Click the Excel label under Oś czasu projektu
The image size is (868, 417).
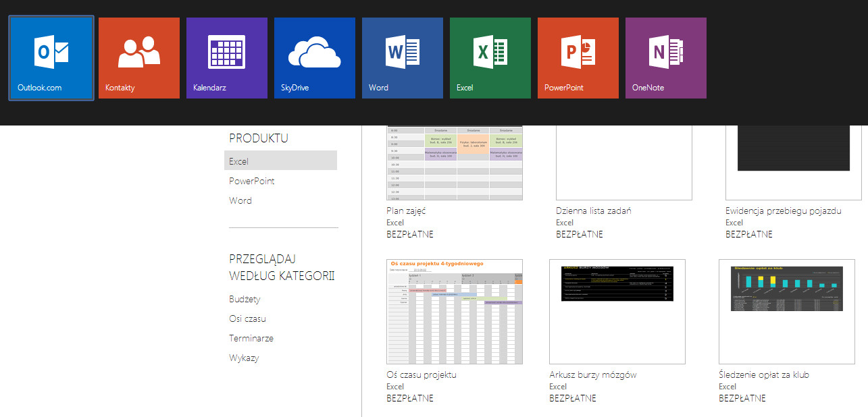click(395, 387)
